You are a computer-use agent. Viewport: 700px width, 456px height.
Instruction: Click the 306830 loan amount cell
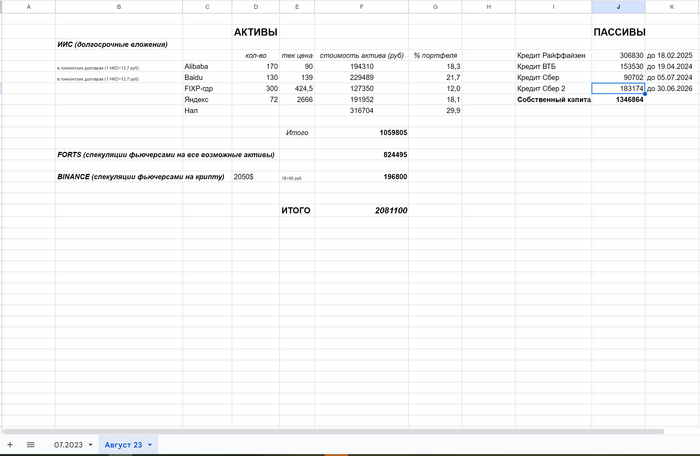point(619,55)
